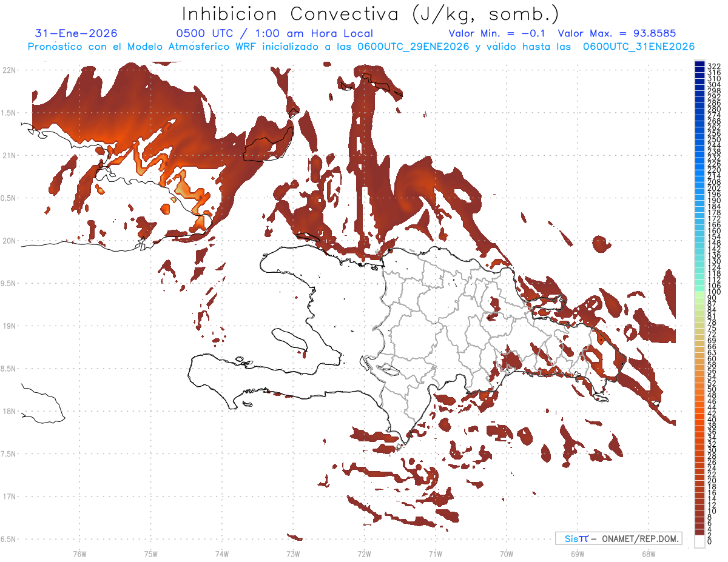Click the '18N' latitude label
This screenshot has height=562, width=728.
9,412
